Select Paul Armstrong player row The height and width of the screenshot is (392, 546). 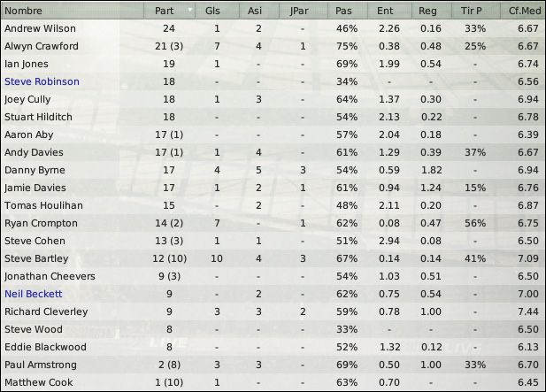[x=273, y=365]
